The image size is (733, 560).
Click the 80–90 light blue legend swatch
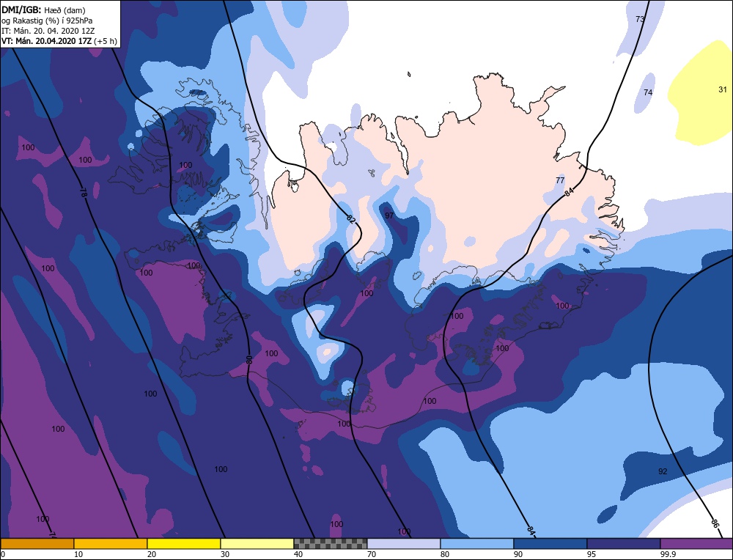pyautogui.click(x=477, y=544)
